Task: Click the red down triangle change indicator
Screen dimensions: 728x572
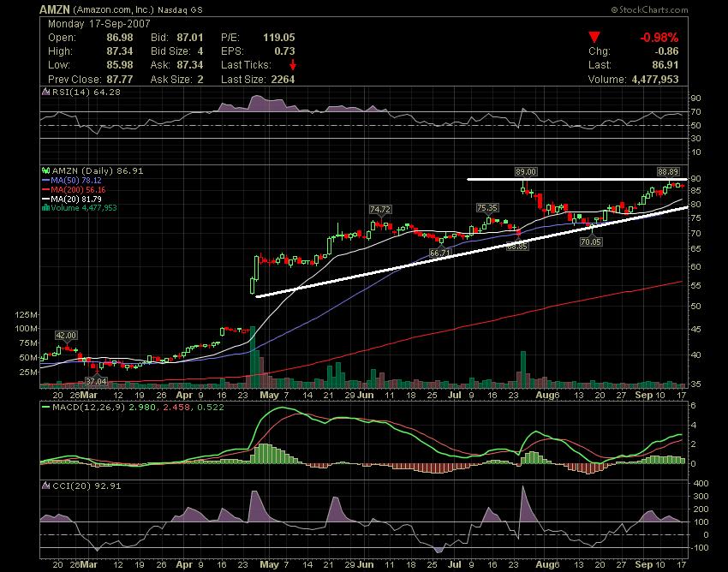Action: tap(594, 38)
